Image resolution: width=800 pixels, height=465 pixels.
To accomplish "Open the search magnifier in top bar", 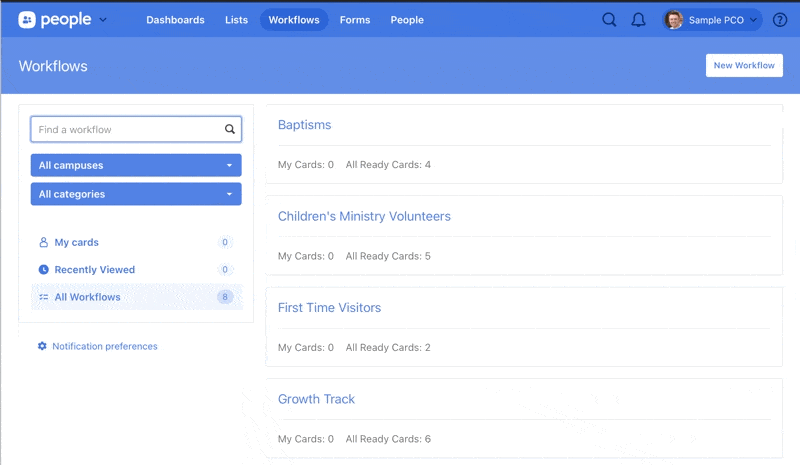I will point(609,20).
